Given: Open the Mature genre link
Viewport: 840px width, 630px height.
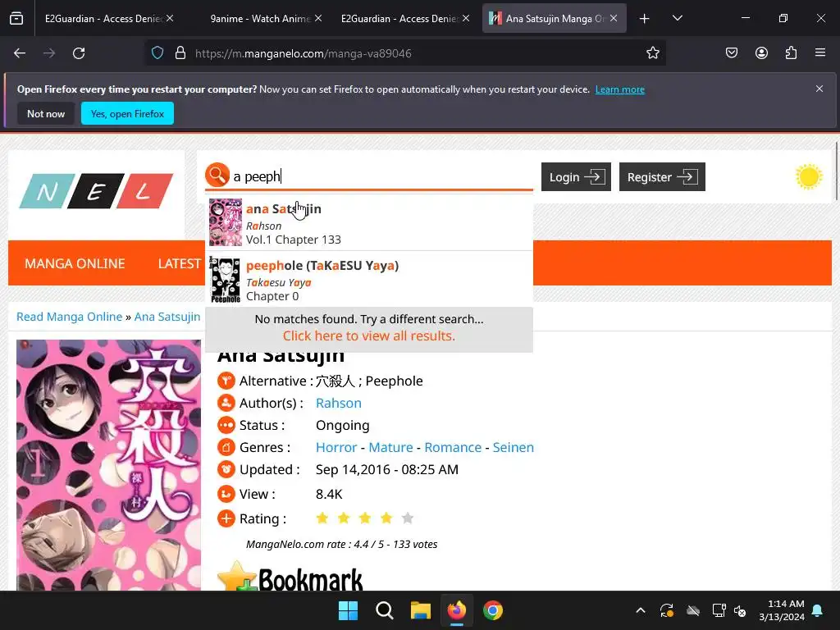Looking at the screenshot, I should coord(390,447).
